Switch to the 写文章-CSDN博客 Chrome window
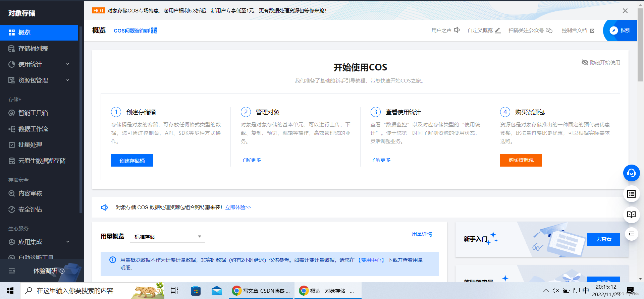 click(262, 291)
